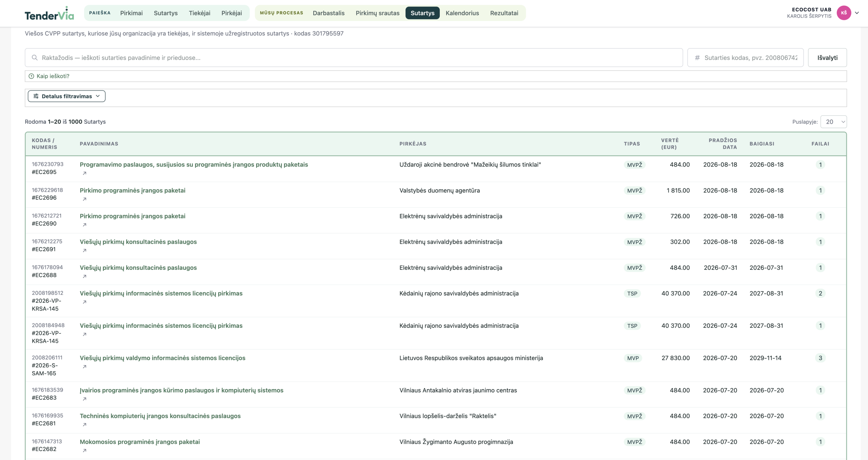This screenshot has width=868, height=460.
Task: Open the user account menu chevron
Action: pos(857,13)
